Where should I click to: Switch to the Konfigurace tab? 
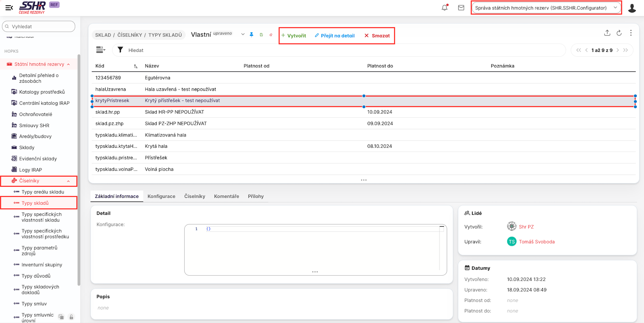(161, 196)
